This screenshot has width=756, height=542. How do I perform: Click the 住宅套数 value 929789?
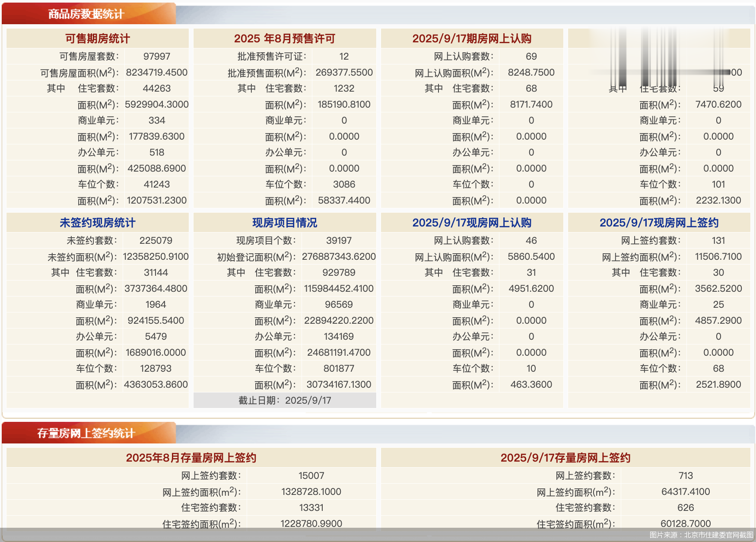[x=339, y=272]
